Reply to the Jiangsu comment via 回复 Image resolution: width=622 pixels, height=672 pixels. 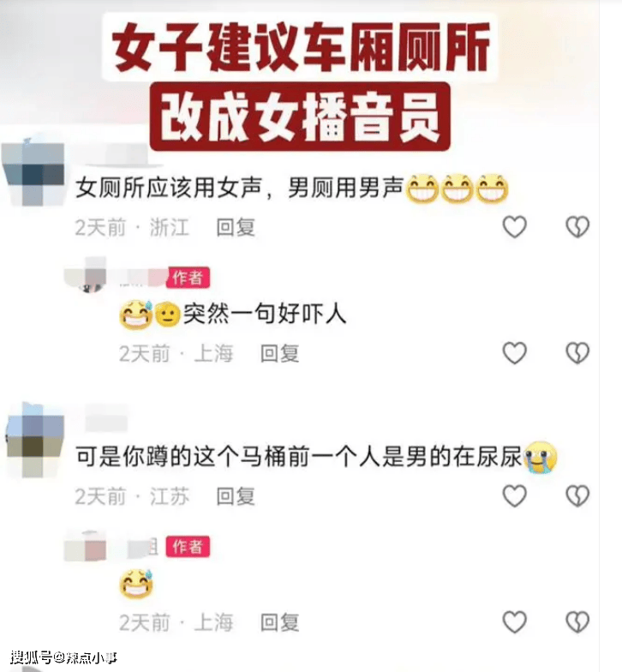point(236,496)
